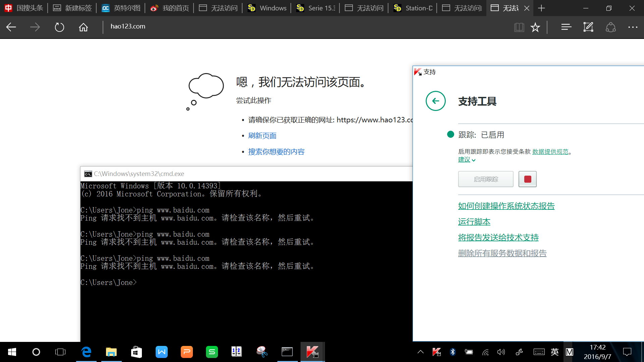Viewport: 644px width, 362px height.
Task: Open the volume speaker tray icon
Action: tap(501, 352)
